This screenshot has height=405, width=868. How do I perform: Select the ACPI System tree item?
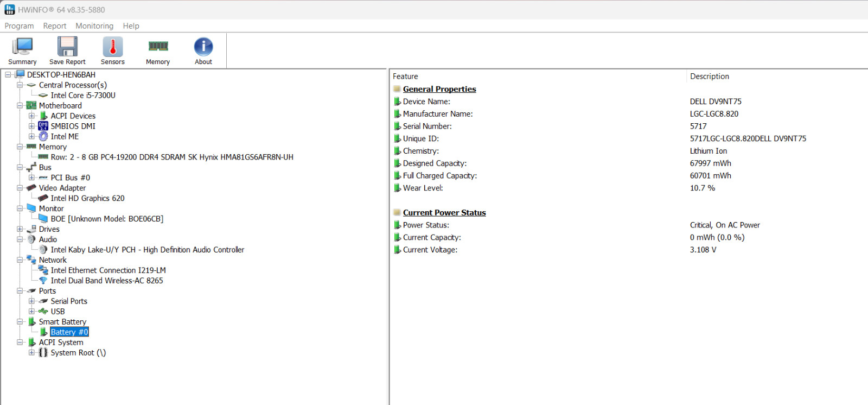pyautogui.click(x=61, y=343)
